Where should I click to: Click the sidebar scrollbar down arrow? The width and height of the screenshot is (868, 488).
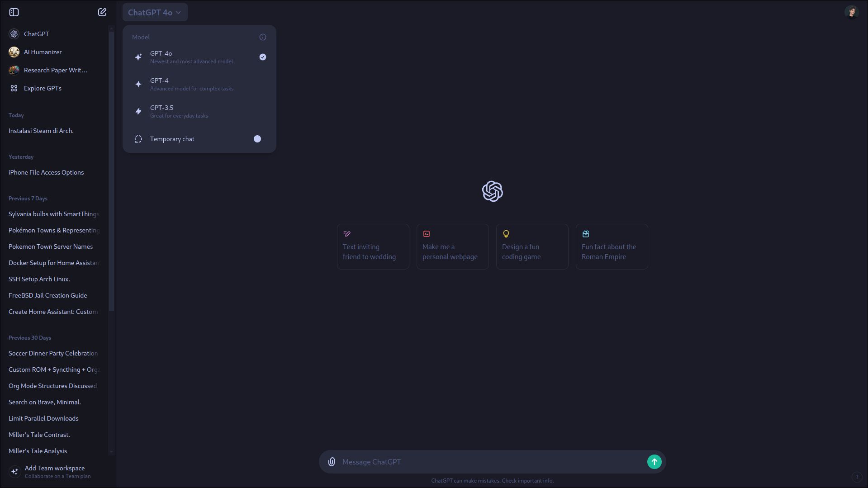click(111, 451)
